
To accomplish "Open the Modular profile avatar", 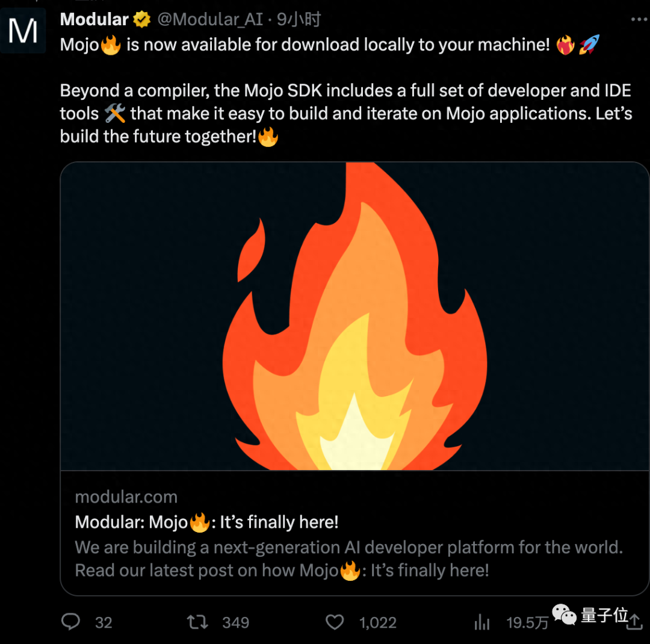I will pyautogui.click(x=23, y=31).
